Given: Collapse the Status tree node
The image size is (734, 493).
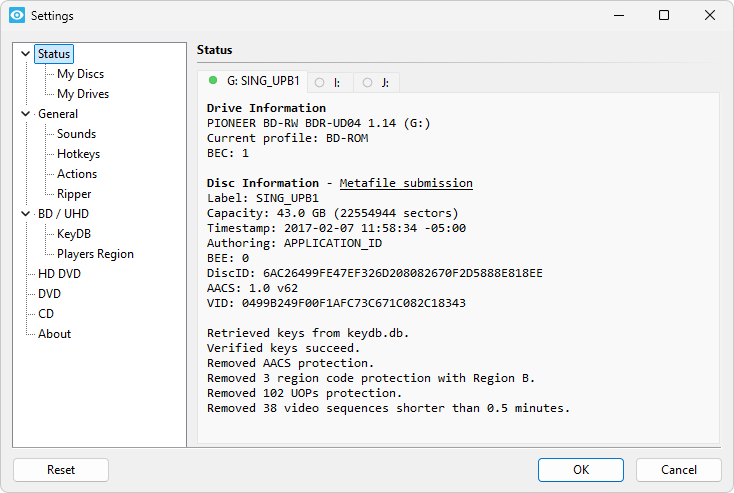Looking at the screenshot, I should 25,54.
